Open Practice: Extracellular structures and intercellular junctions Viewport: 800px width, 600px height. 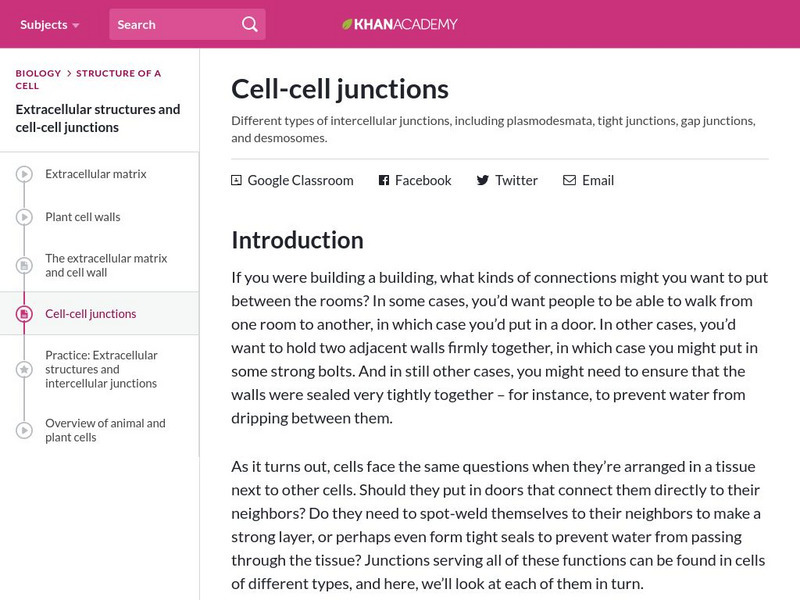tap(101, 369)
